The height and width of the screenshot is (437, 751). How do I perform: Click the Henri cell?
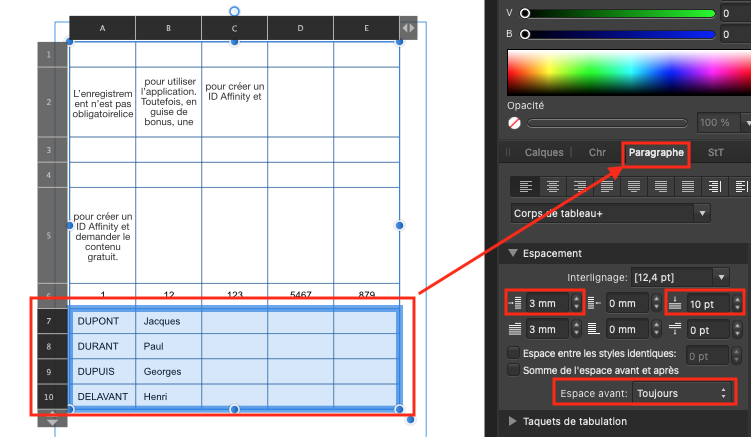169,396
